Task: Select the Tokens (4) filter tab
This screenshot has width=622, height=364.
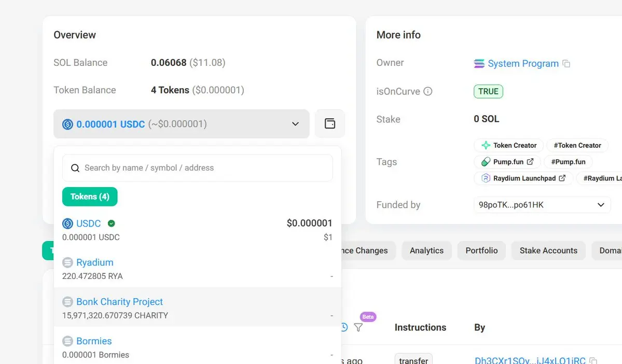Action: [x=90, y=197]
